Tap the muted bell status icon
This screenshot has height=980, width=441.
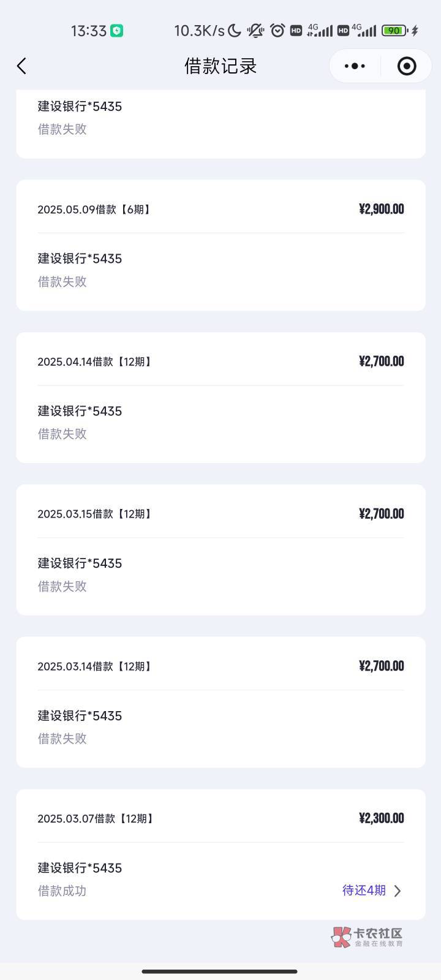pyautogui.click(x=256, y=31)
